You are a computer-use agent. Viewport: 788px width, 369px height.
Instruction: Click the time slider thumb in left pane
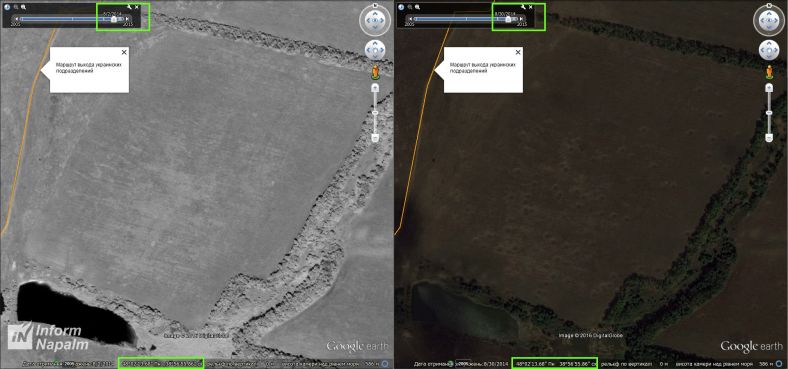coord(114,19)
